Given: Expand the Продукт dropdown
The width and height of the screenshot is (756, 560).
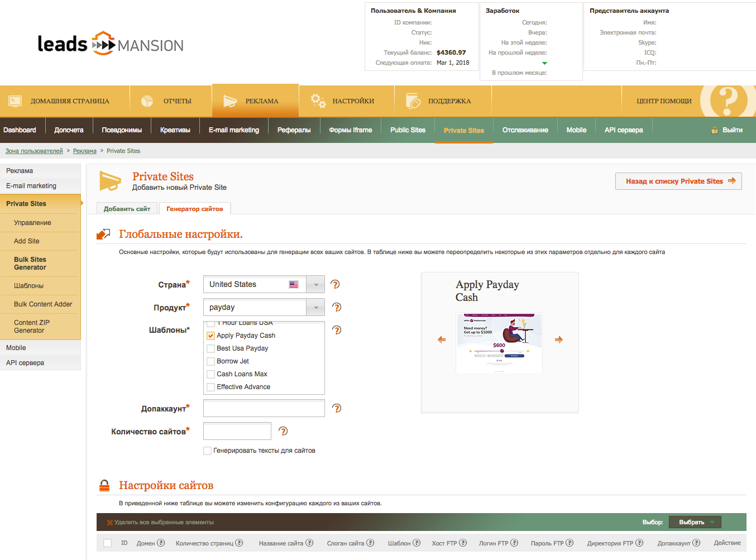Looking at the screenshot, I should (x=315, y=308).
